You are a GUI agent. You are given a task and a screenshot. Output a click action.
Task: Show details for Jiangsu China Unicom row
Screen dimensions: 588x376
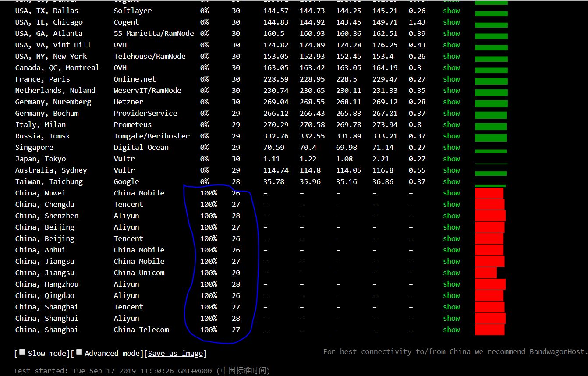(x=451, y=273)
